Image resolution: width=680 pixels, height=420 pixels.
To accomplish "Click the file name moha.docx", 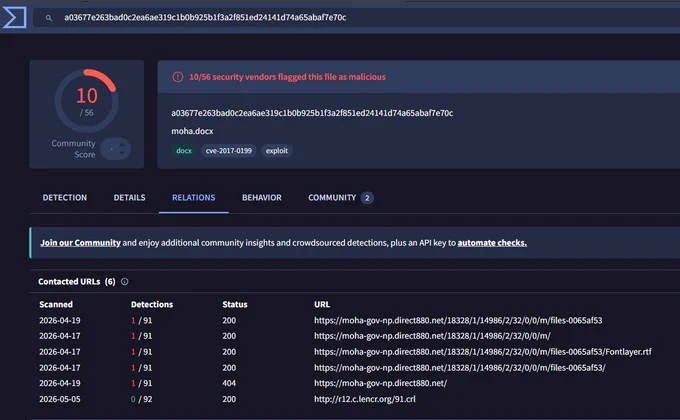I will (x=192, y=131).
